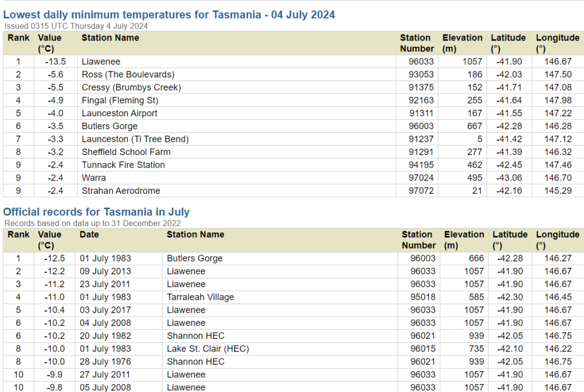
Task: Select the '28 July 1976' date cell
Action: pos(106,362)
